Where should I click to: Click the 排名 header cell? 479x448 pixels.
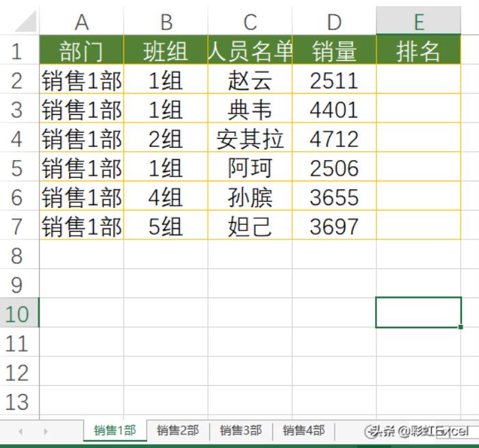pyautogui.click(x=418, y=51)
